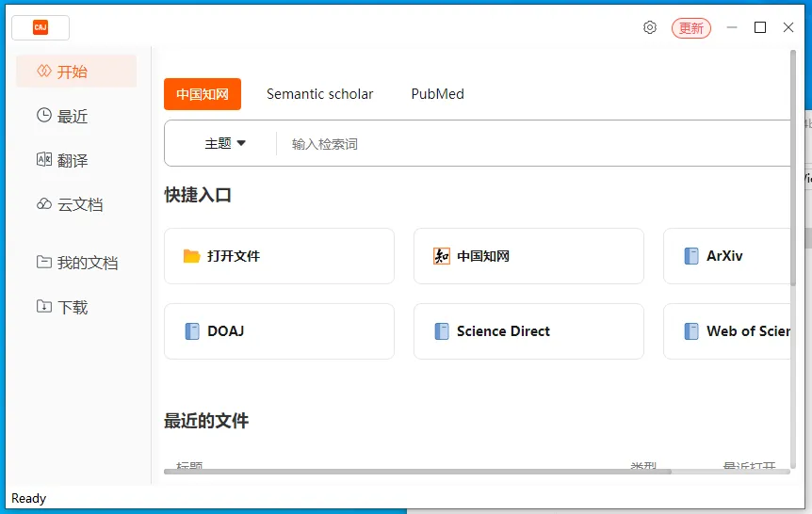The image size is (812, 514).
Task: Click the vertical scrollbar on the right
Action: click(793, 168)
